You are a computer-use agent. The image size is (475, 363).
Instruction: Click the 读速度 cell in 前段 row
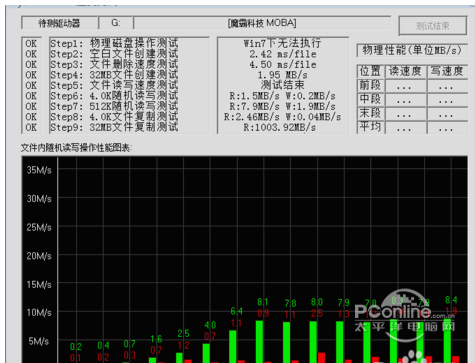406,86
